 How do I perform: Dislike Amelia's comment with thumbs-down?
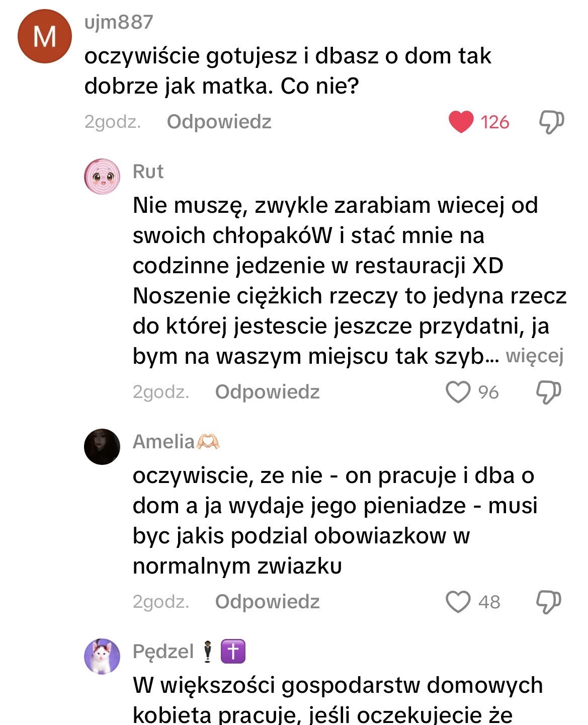549,602
